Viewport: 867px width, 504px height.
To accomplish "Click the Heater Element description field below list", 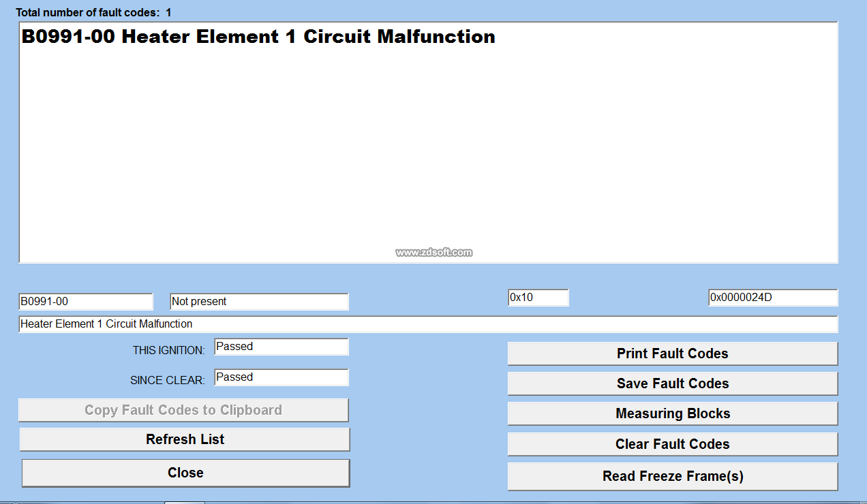I will click(x=428, y=324).
